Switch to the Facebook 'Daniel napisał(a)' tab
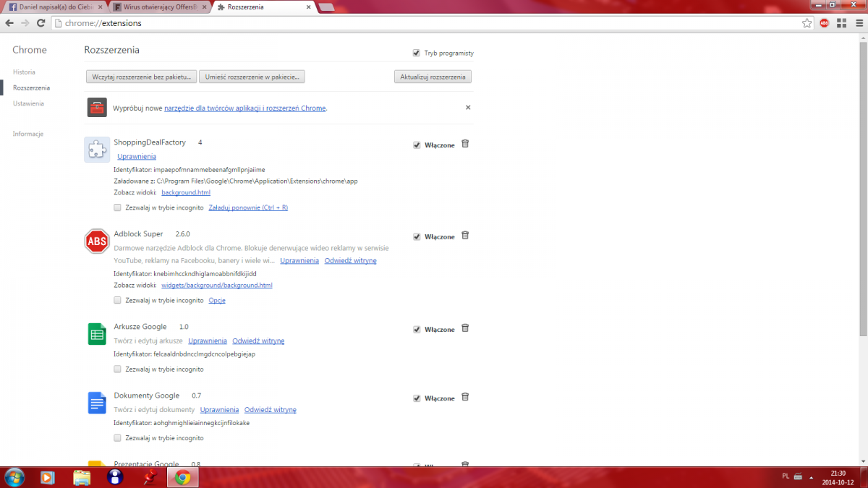868x488 pixels. (54, 7)
